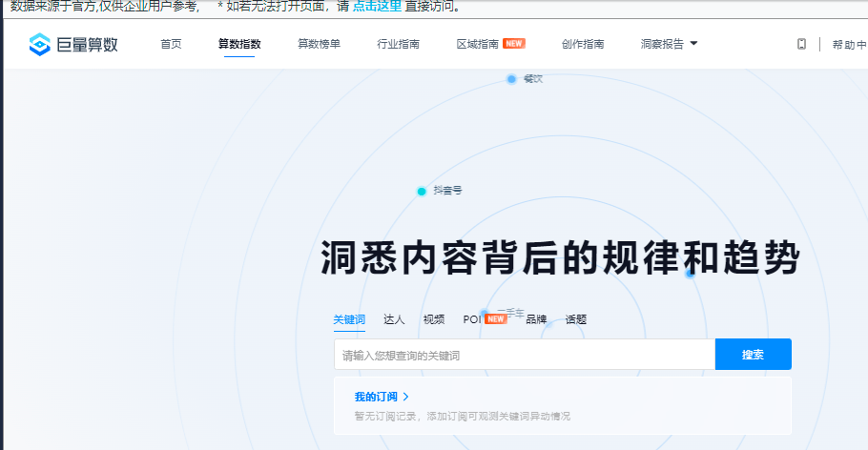Image resolution: width=868 pixels, height=450 pixels.
Task: Open 我的订阅 link
Action: (x=376, y=397)
